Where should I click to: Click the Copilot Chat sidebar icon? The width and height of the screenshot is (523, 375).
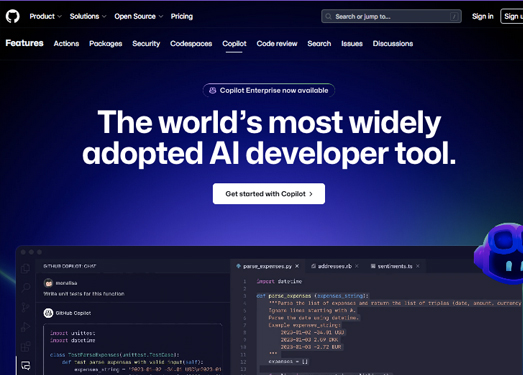[x=26, y=365]
